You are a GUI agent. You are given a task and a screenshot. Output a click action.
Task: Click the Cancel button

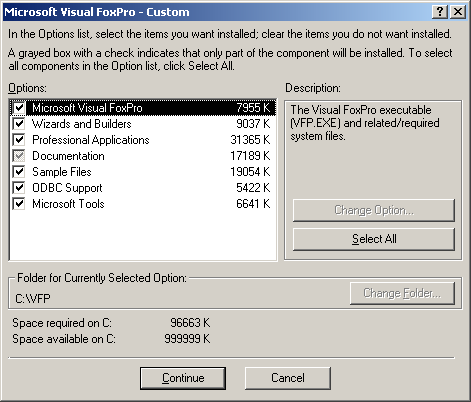(288, 378)
